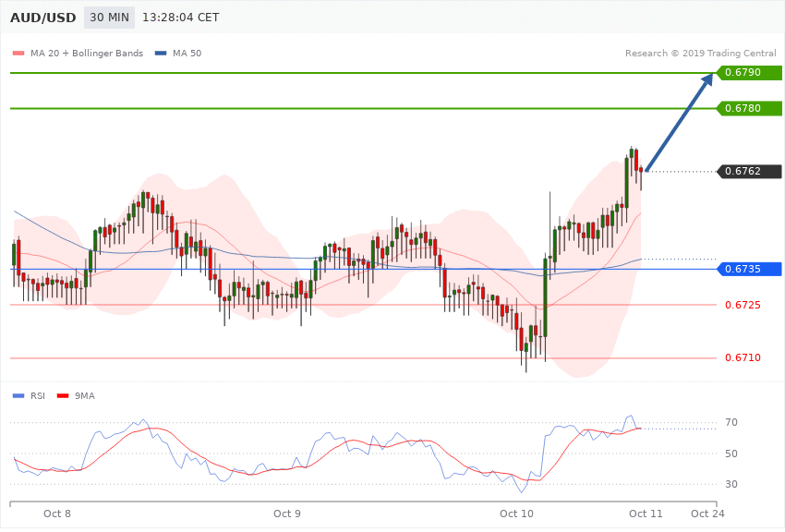The height and width of the screenshot is (532, 785).
Task: Click the Oct 10 date axis label
Action: 516,514
